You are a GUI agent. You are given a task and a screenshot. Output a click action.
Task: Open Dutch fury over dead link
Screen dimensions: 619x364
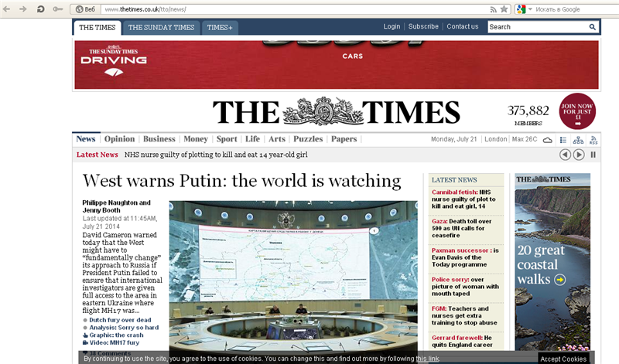tap(120, 320)
